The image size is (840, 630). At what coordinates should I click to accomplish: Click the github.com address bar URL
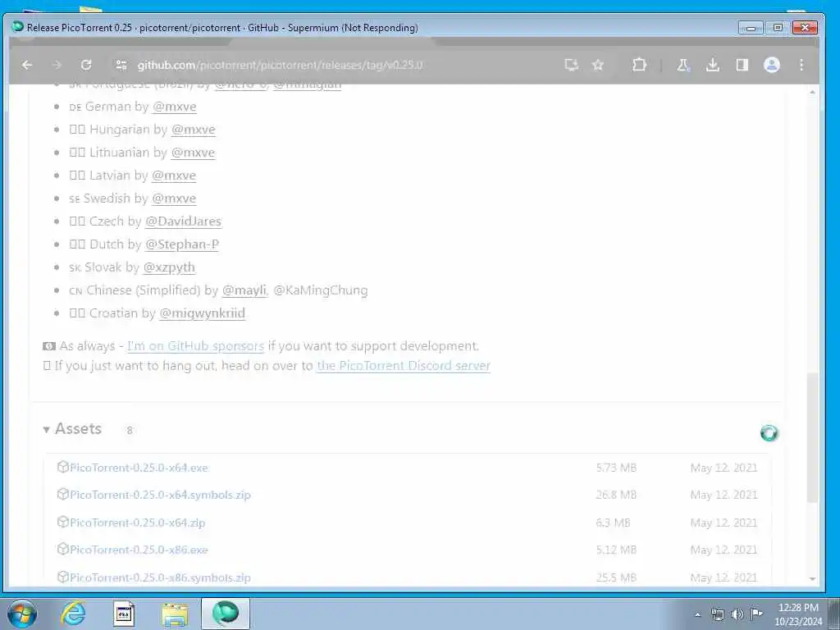coord(280,65)
